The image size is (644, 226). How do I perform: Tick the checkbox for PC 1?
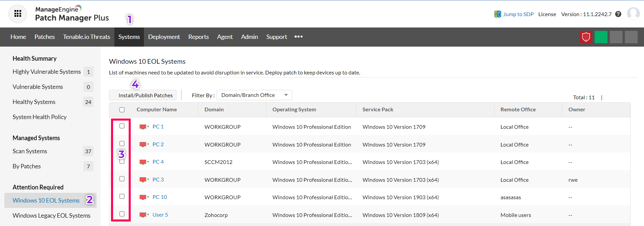pos(122,126)
